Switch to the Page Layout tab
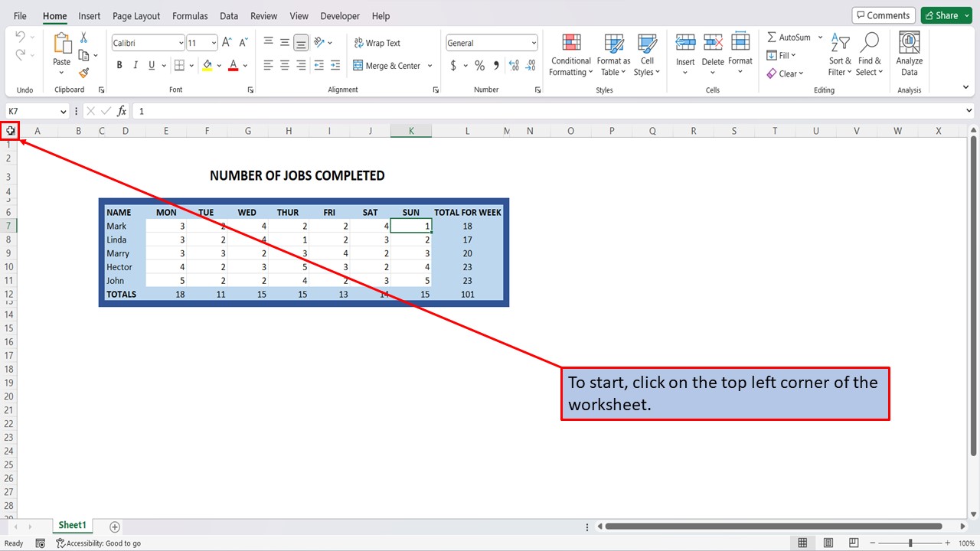This screenshot has height=551, width=980. point(136,16)
